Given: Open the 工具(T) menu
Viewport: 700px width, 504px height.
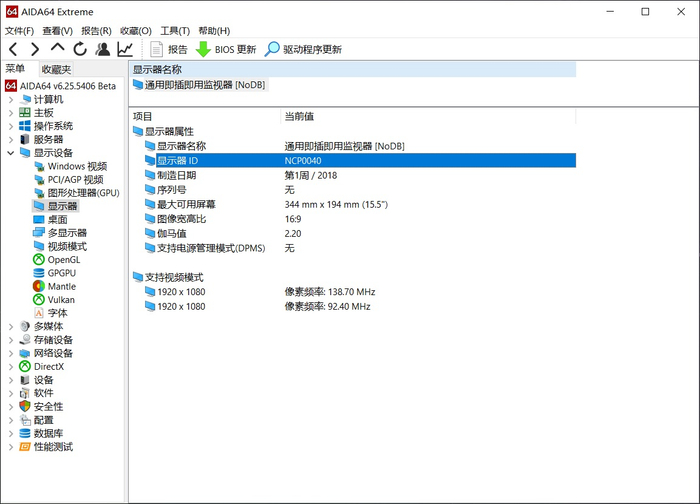Looking at the screenshot, I should [175, 31].
